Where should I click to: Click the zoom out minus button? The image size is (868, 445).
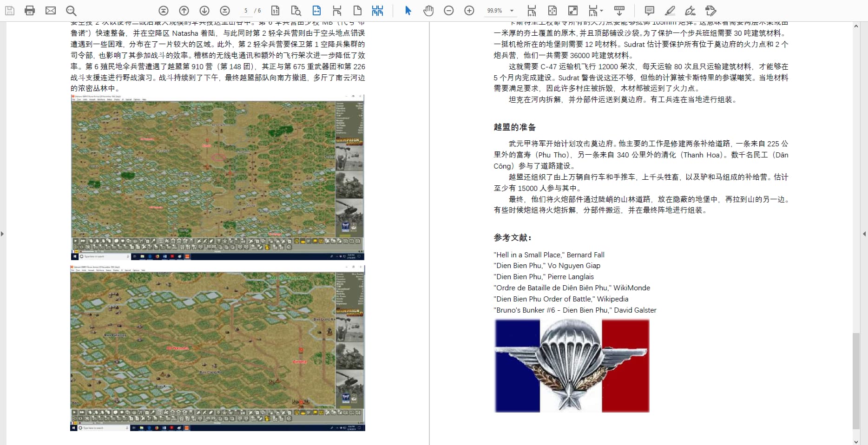tap(448, 11)
